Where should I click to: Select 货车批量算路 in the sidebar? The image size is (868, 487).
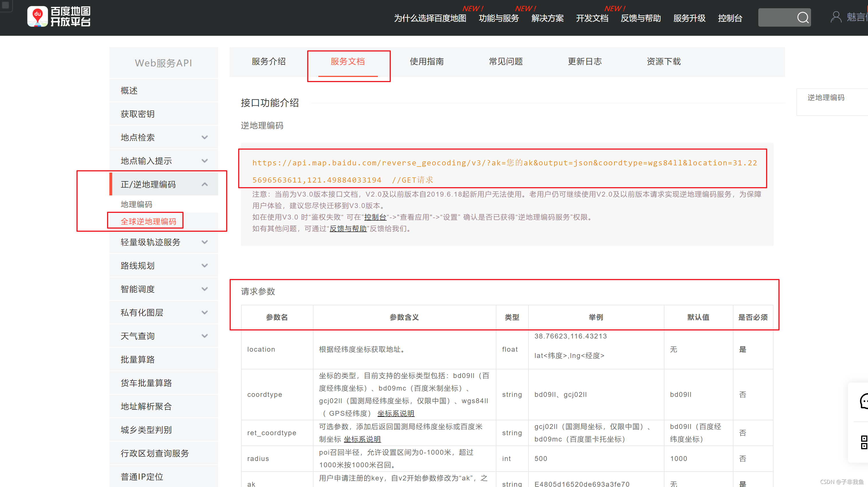164,383
